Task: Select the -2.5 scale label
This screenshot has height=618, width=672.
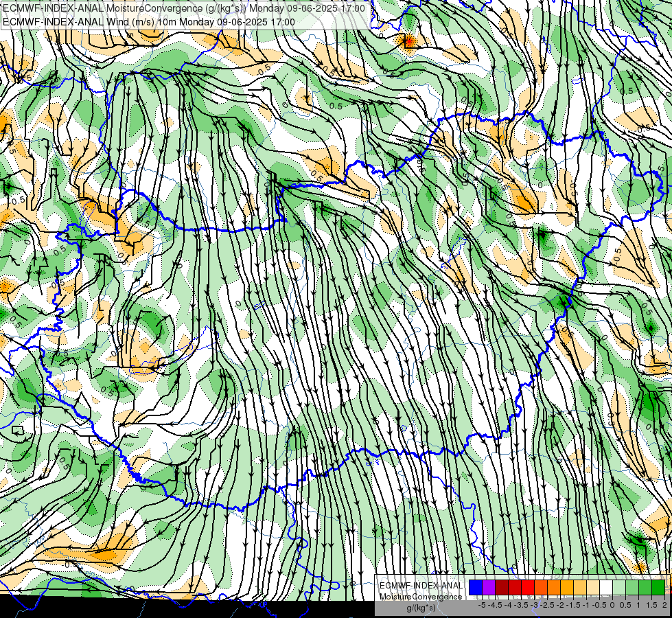Action: tap(547, 605)
